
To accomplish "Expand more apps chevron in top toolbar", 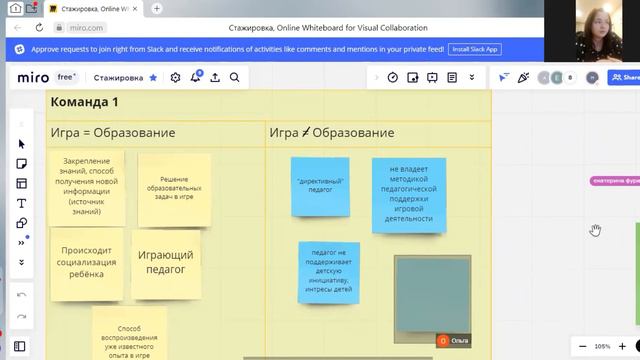I will tap(472, 78).
